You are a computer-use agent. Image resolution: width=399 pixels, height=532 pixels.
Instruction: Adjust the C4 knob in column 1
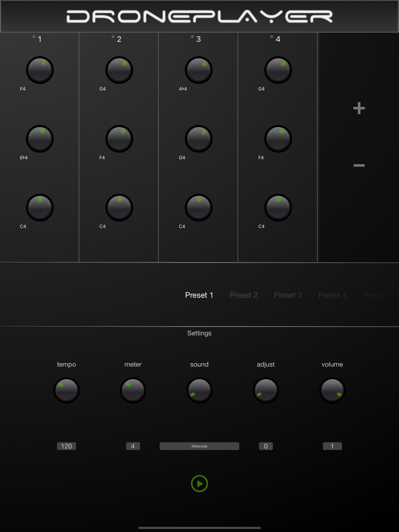click(x=40, y=207)
